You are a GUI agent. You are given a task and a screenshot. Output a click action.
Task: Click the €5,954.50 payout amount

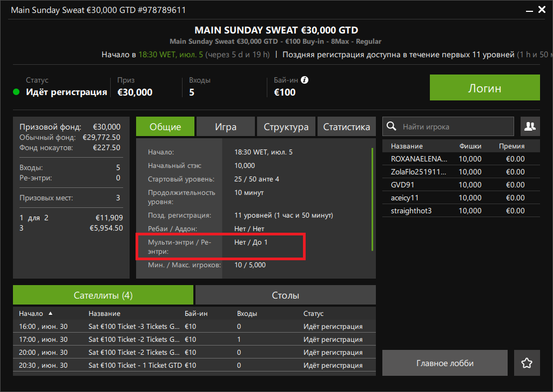[x=106, y=228]
